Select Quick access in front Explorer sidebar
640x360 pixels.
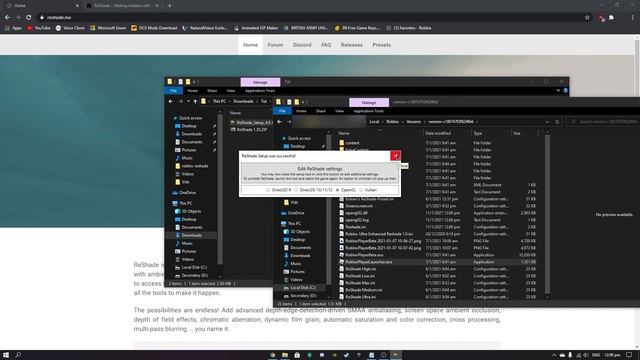pyautogui.click(x=296, y=138)
